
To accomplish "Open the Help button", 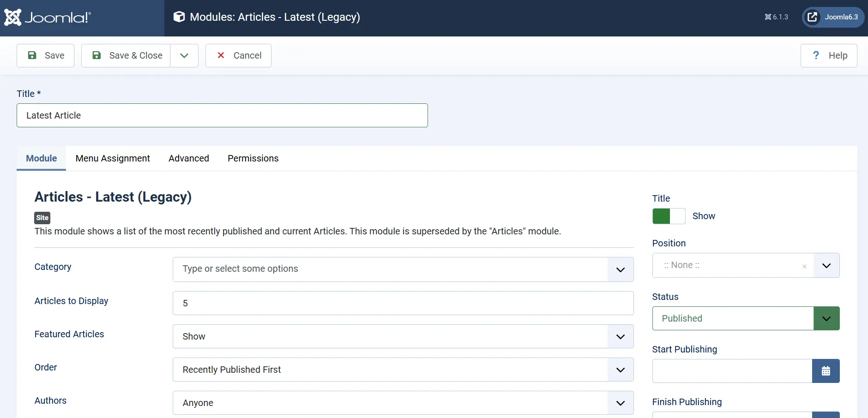I will click(829, 55).
